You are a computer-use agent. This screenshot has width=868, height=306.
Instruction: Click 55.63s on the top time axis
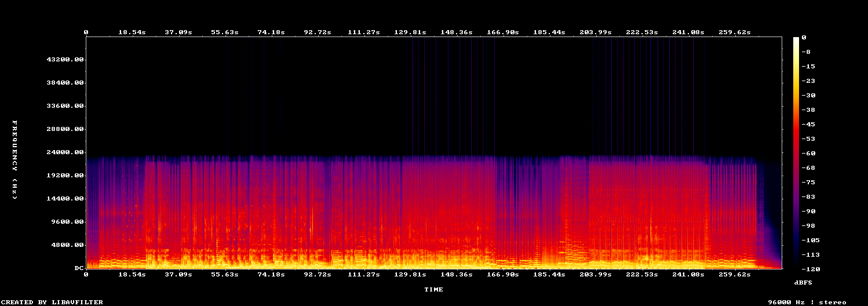(225, 32)
